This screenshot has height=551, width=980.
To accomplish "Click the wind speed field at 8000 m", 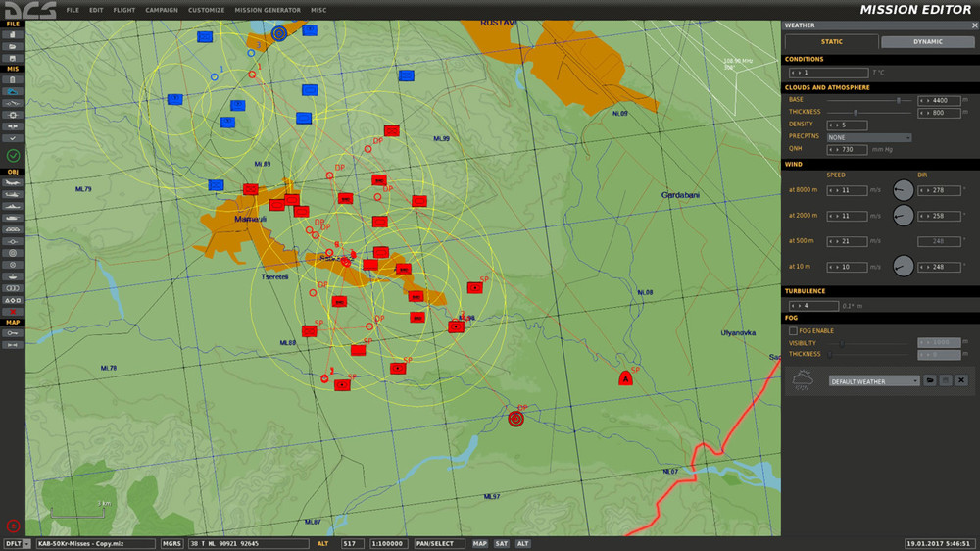I will (x=847, y=190).
